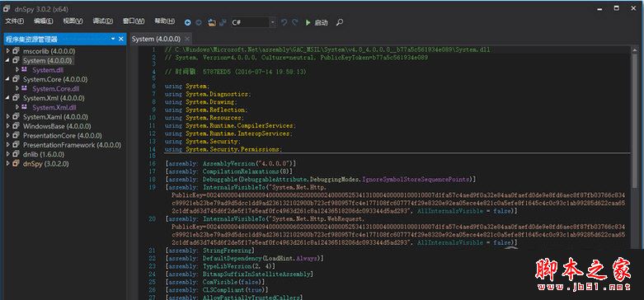Expand the System.Core.dll module node
This screenshot has height=300, width=644.
point(17,88)
